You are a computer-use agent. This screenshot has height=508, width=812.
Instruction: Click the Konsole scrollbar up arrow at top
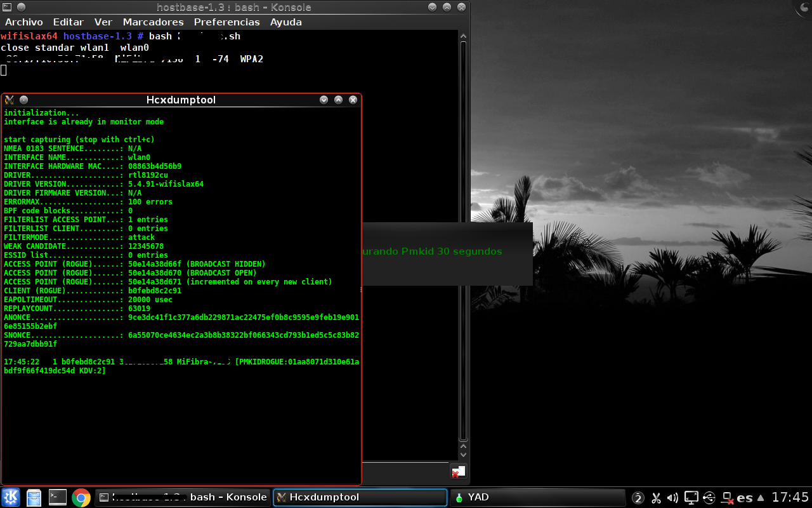point(463,36)
